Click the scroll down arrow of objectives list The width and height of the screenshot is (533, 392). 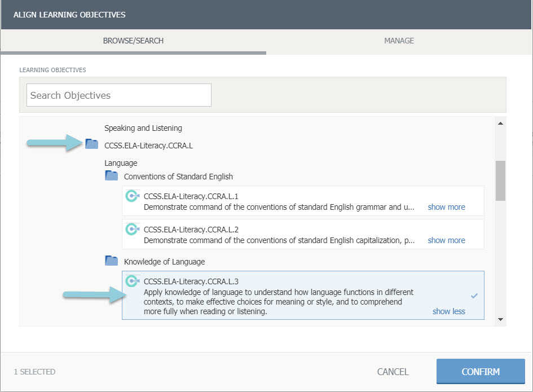(500, 319)
